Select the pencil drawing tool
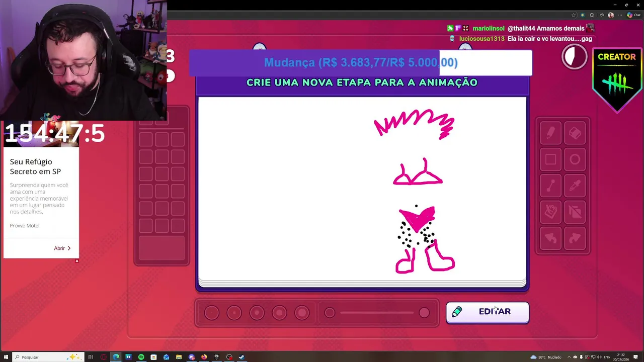This screenshot has height=362, width=644. pyautogui.click(x=550, y=133)
